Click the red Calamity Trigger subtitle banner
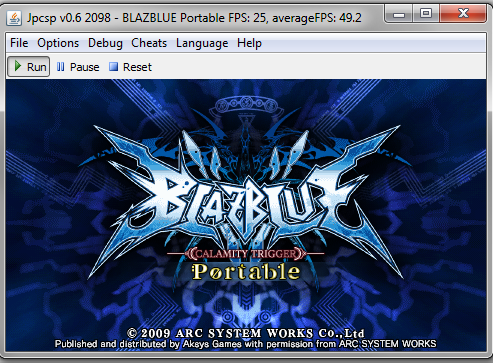This screenshot has width=493, height=363. click(x=246, y=254)
